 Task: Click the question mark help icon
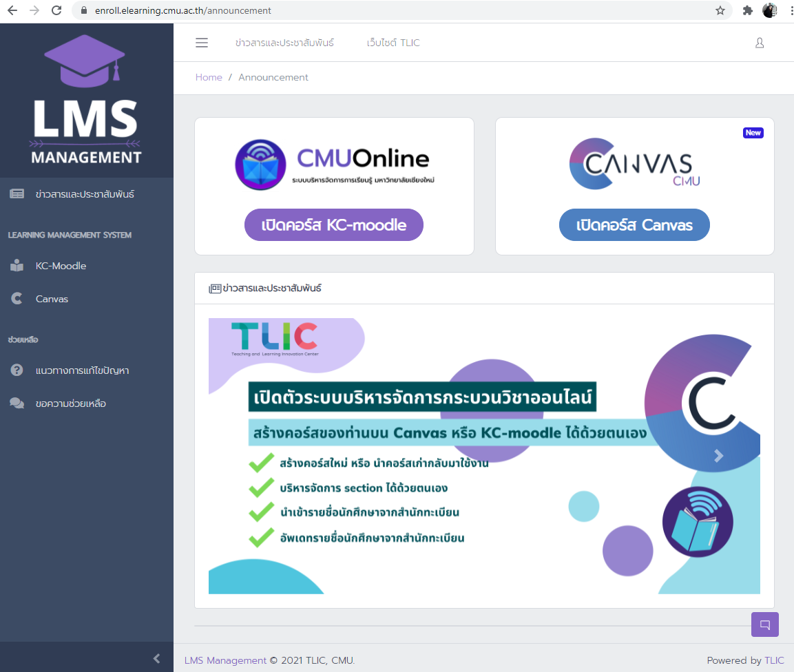click(x=17, y=370)
